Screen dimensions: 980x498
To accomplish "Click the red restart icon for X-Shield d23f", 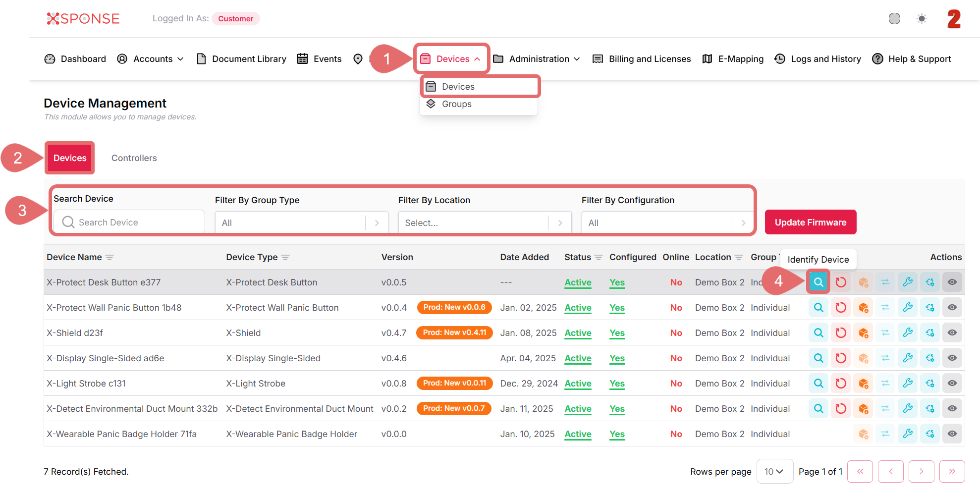I will pyautogui.click(x=841, y=333).
